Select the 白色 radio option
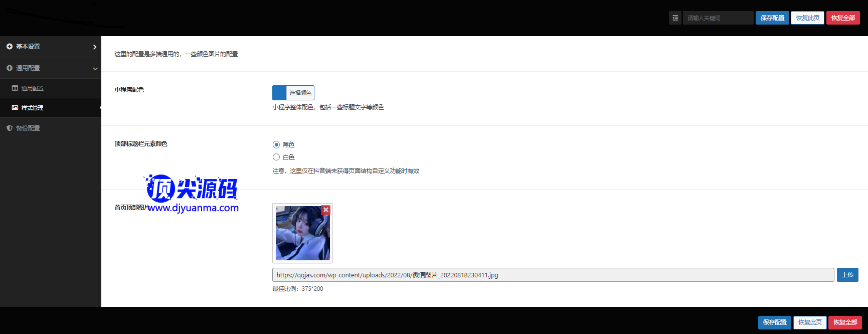The image size is (868, 334). 276,157
